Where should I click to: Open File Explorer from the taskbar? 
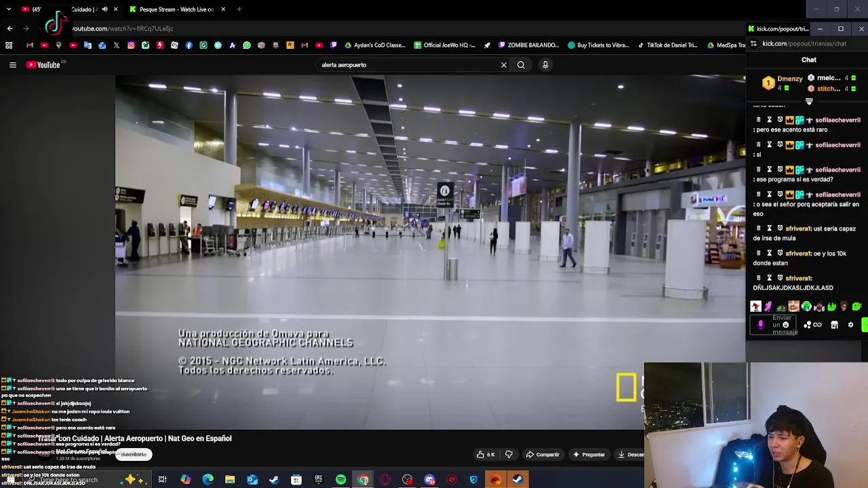230,480
